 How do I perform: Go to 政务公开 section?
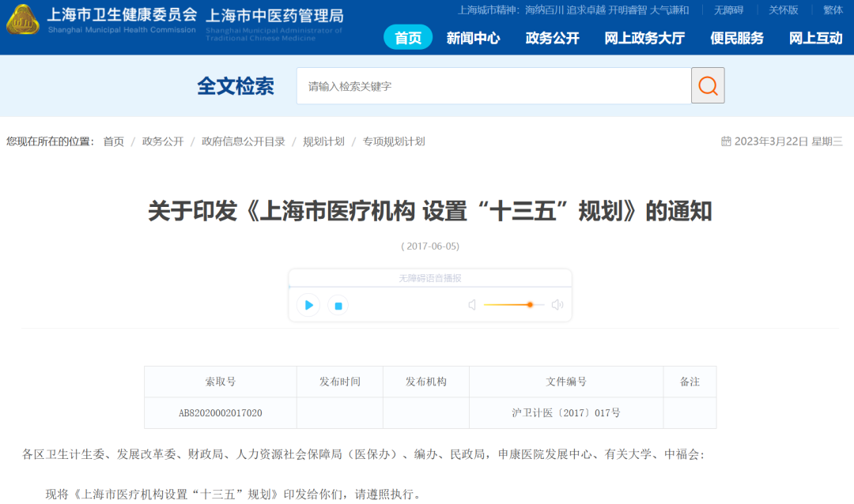tap(552, 38)
